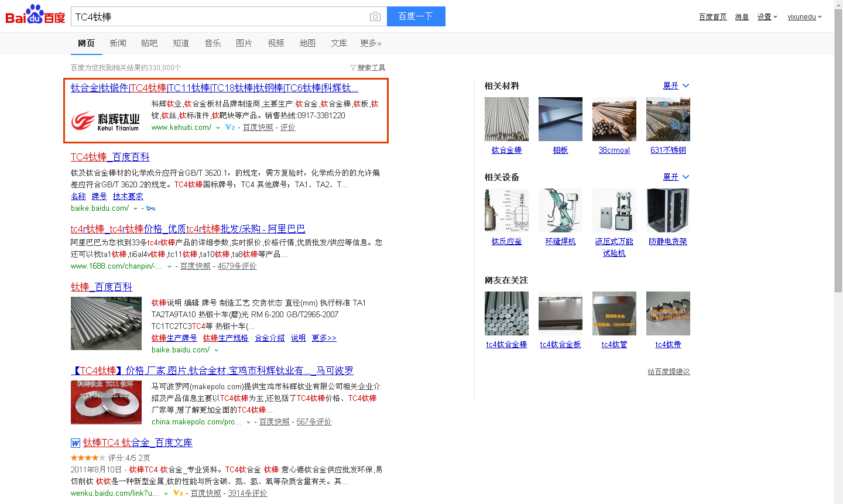Image resolution: width=843 pixels, height=504 pixels.
Task: Click the V2 credibility badge for kehuiti.com
Action: [x=230, y=127]
